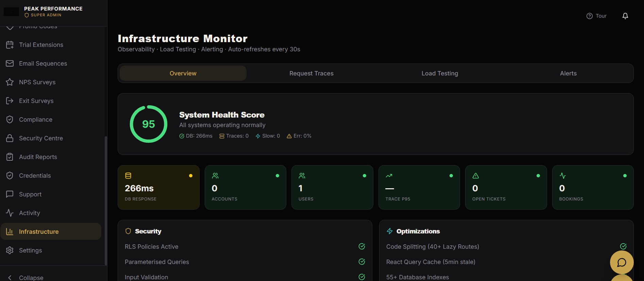
Task: Click the 95 health score ring
Action: (x=149, y=124)
